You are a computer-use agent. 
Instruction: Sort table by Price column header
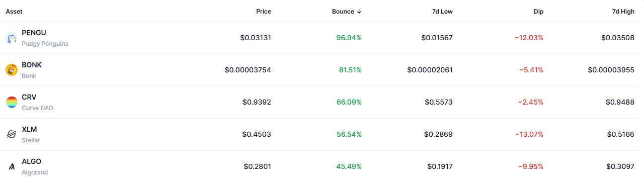pyautogui.click(x=263, y=12)
